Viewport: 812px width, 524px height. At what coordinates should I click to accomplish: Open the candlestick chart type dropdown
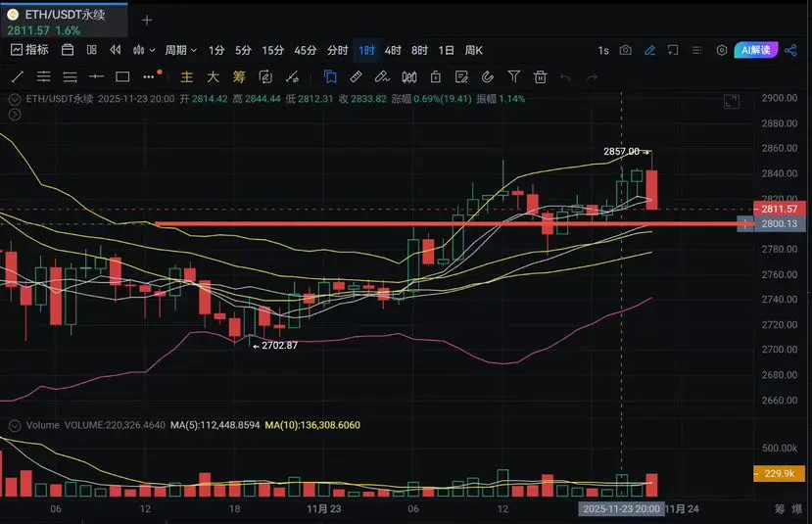pos(143,50)
